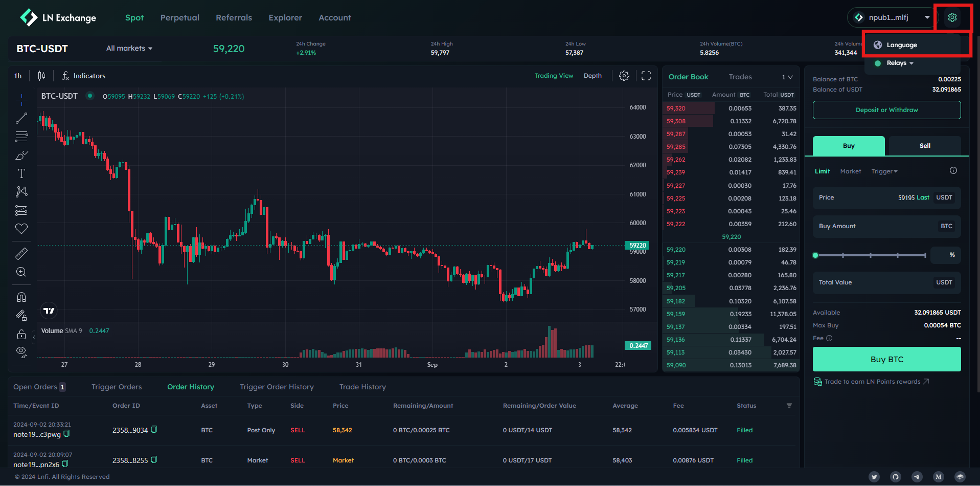This screenshot has height=486, width=980.
Task: Select the text annotation tool
Action: pyautogui.click(x=21, y=173)
